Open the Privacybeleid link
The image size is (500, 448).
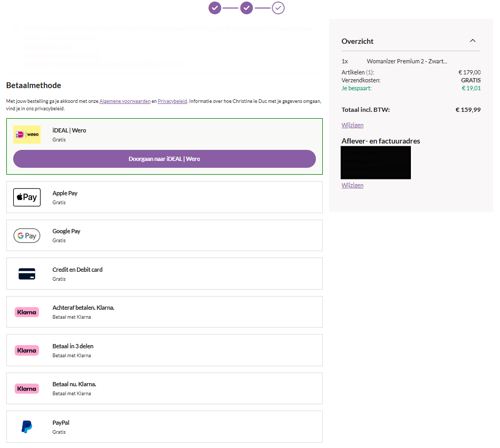coord(172,101)
